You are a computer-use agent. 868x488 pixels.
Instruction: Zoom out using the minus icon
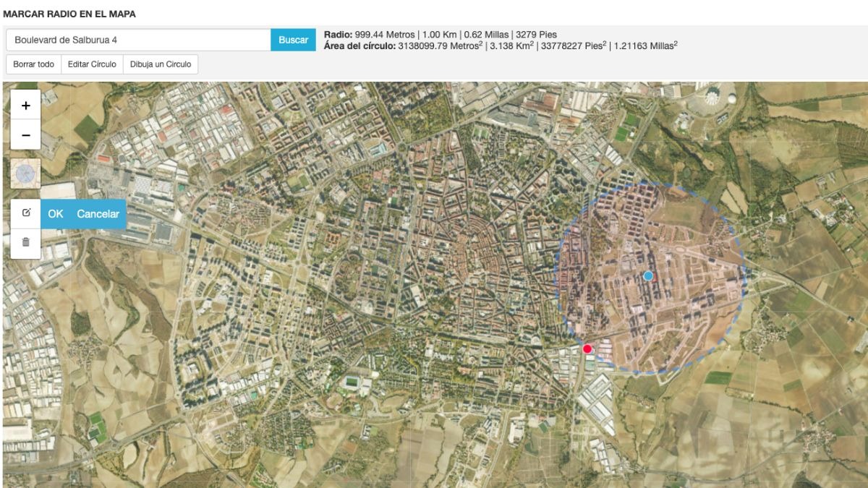pyautogui.click(x=25, y=133)
